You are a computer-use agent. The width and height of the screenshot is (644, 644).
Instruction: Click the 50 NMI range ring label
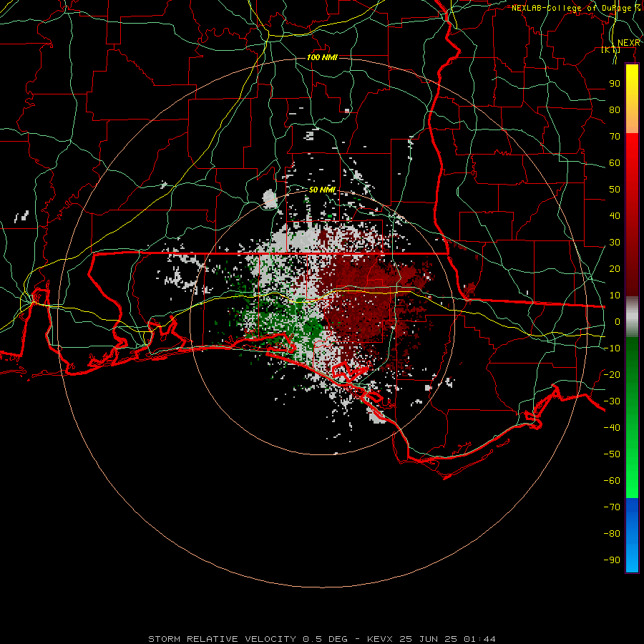323,190
